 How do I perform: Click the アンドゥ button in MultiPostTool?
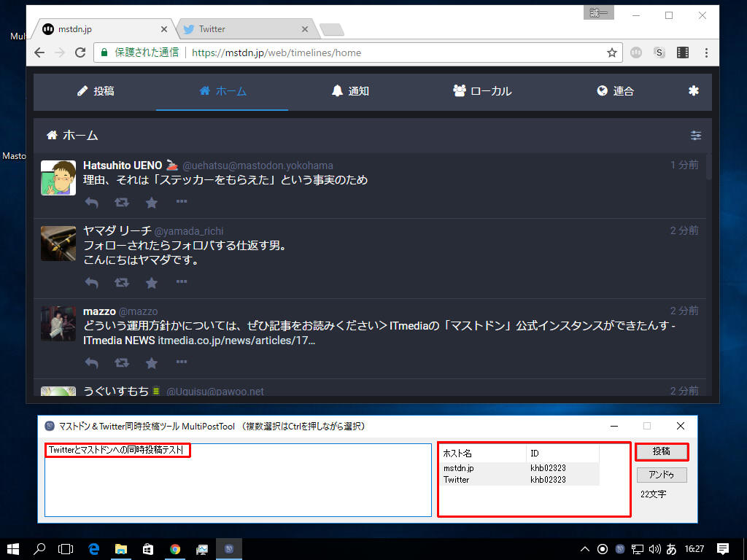662,475
